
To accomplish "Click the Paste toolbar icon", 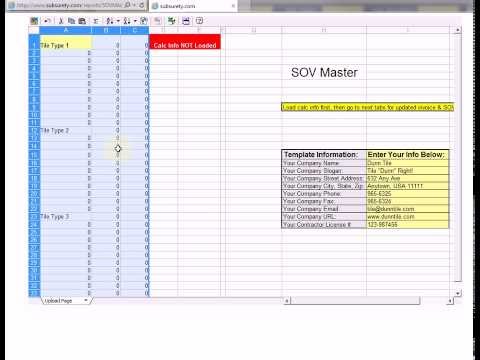I will pos(82,21).
